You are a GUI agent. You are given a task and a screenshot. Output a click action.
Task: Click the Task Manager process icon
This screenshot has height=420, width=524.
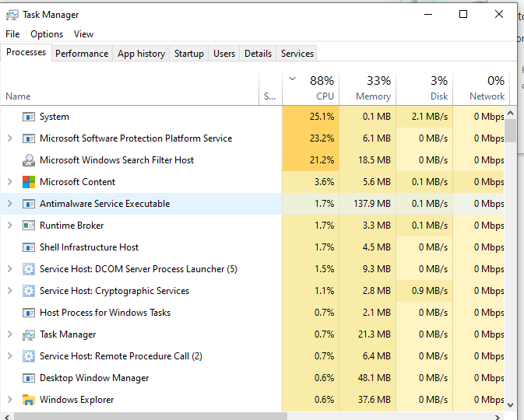[x=29, y=334]
